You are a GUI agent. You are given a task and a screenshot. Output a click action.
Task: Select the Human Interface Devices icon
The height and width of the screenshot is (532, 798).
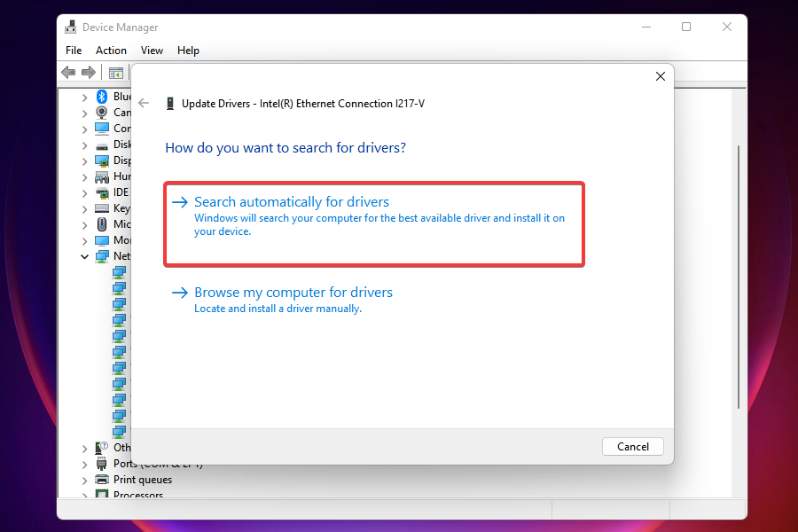pyautogui.click(x=102, y=176)
